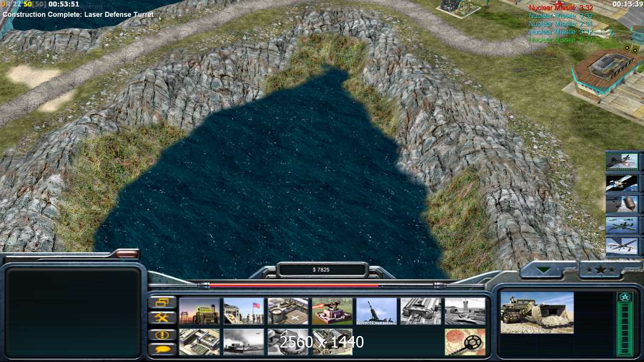
Task: Activate the Spy Satellite power shortcut
Action: tap(622, 183)
